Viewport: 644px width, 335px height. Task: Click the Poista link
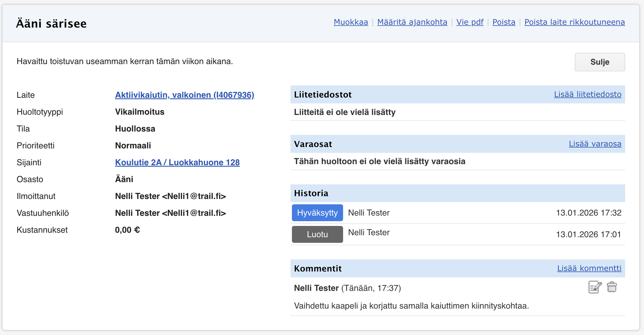(x=504, y=22)
